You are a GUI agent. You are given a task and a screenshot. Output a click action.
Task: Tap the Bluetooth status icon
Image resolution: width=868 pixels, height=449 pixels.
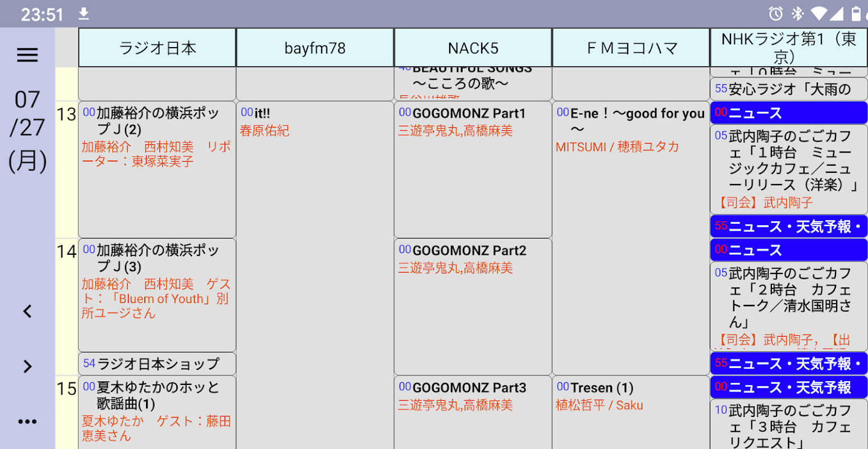[x=797, y=13]
